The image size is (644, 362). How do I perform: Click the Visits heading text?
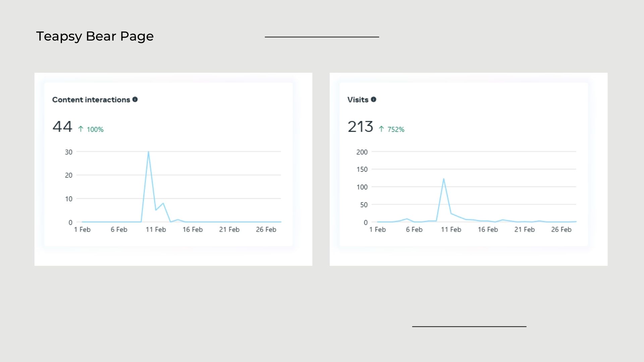coord(358,100)
